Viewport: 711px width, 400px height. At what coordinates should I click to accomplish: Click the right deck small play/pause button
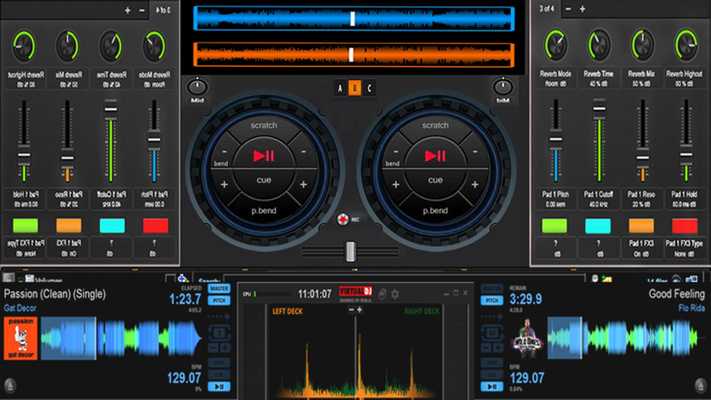492,387
